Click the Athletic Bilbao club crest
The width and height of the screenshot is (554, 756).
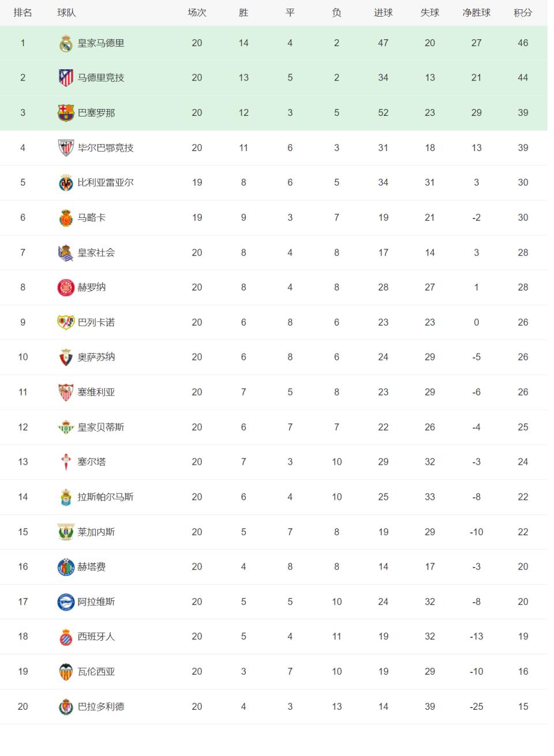point(66,148)
